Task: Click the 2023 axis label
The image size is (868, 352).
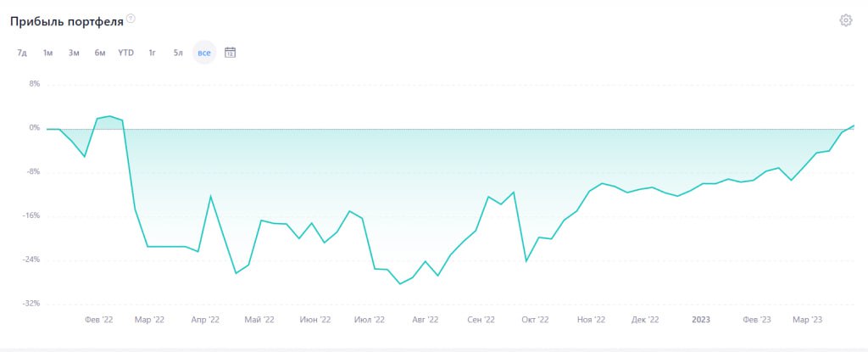Action: (x=701, y=320)
